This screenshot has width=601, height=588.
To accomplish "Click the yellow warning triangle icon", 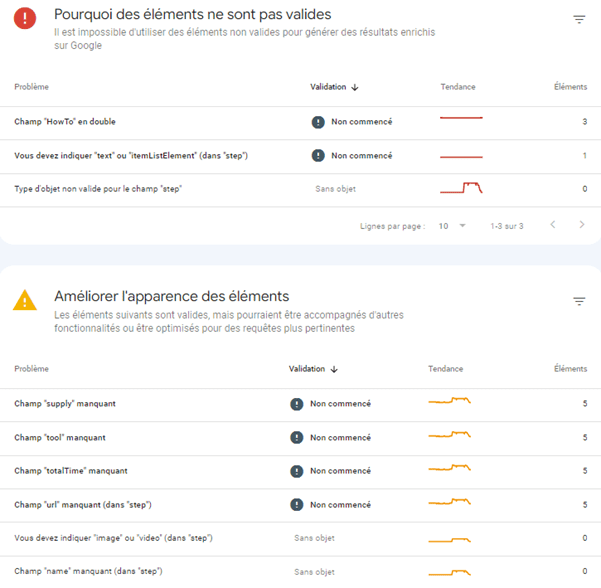I will [x=25, y=300].
